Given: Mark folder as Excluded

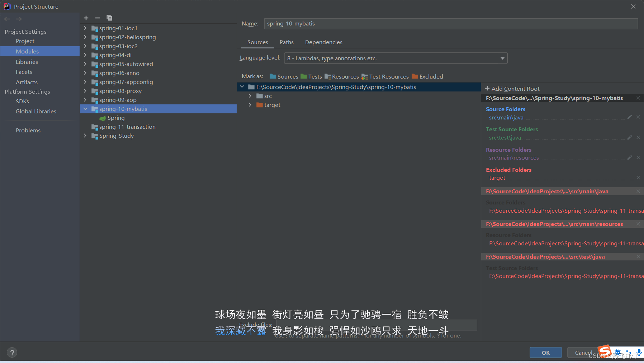Looking at the screenshot, I should 427,76.
